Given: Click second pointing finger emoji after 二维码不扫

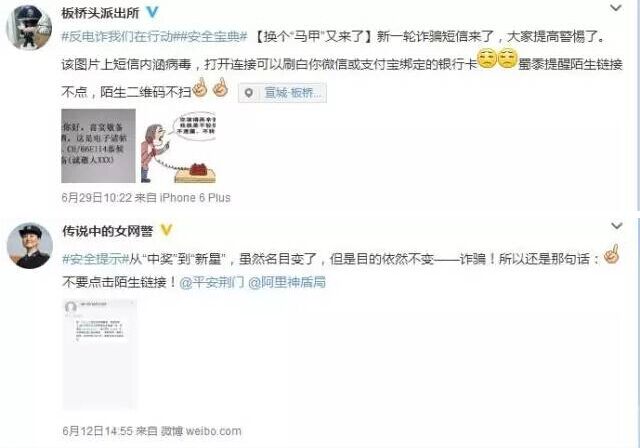Looking at the screenshot, I should click(x=220, y=87).
